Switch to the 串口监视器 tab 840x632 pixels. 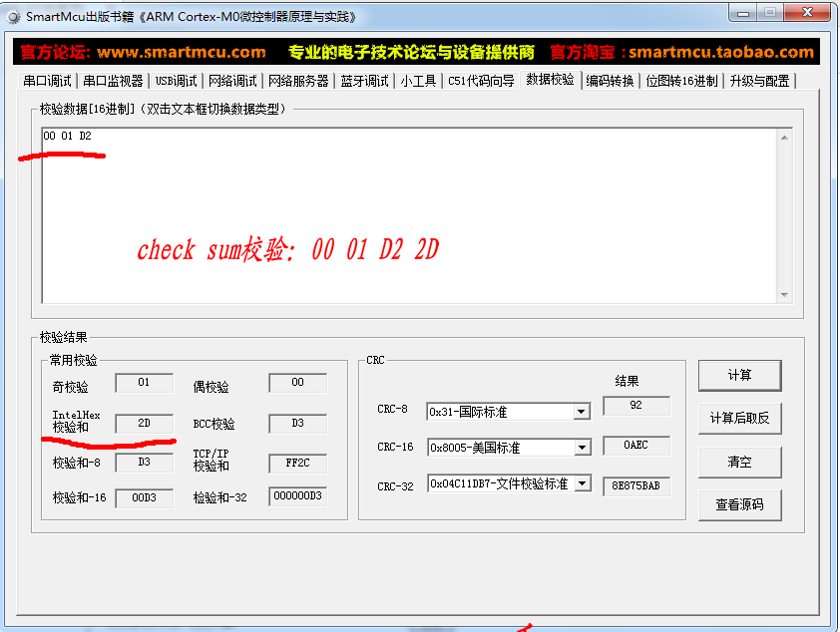point(113,81)
